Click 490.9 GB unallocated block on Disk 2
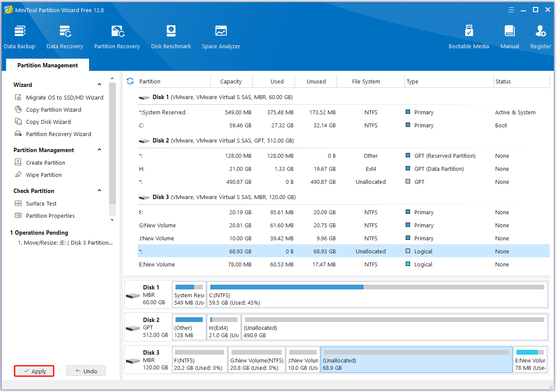Viewport: 556px width, 392px height. click(394, 327)
